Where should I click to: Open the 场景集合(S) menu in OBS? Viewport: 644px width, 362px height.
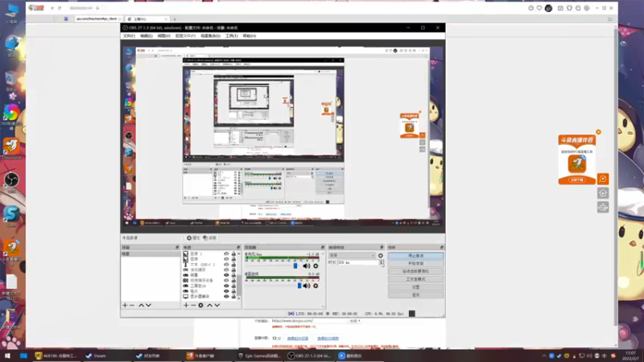(x=210, y=36)
